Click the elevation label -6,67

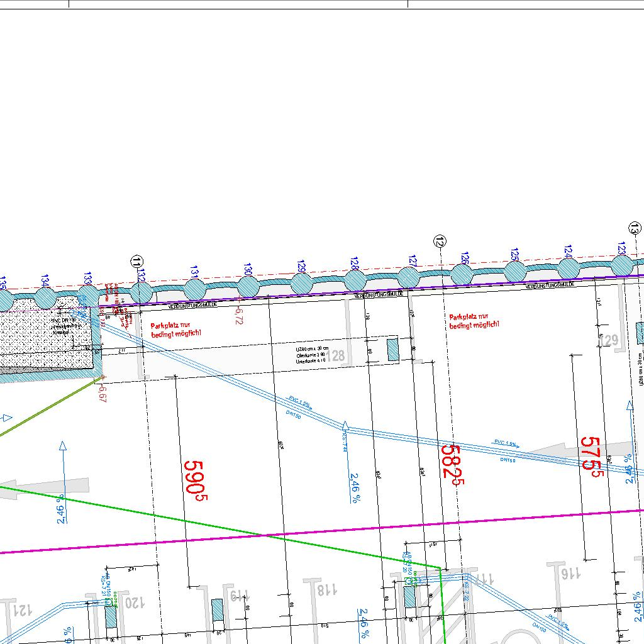coord(103,391)
